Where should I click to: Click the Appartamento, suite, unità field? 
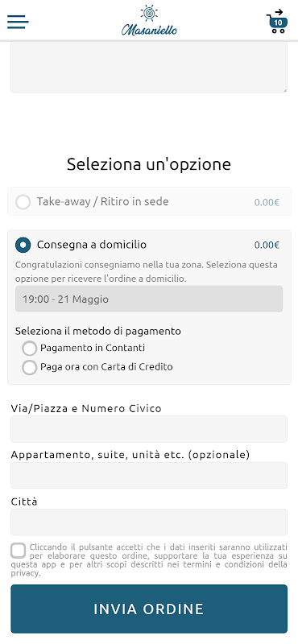point(149,475)
